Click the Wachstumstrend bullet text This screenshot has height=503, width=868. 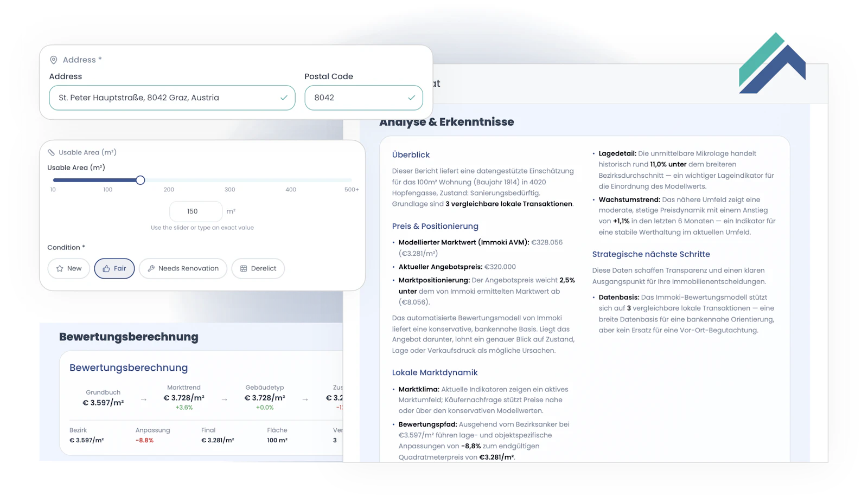[x=687, y=216]
